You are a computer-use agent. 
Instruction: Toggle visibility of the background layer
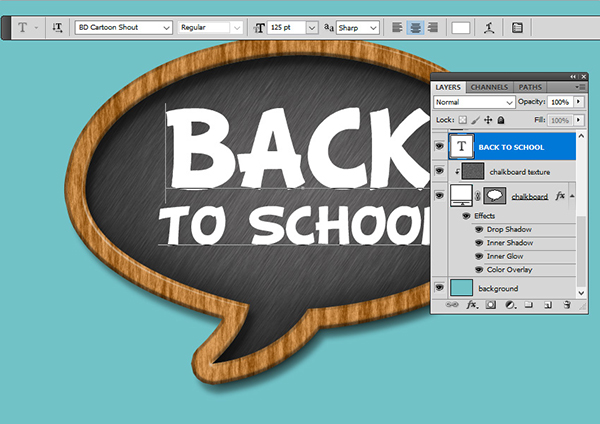[x=439, y=288]
